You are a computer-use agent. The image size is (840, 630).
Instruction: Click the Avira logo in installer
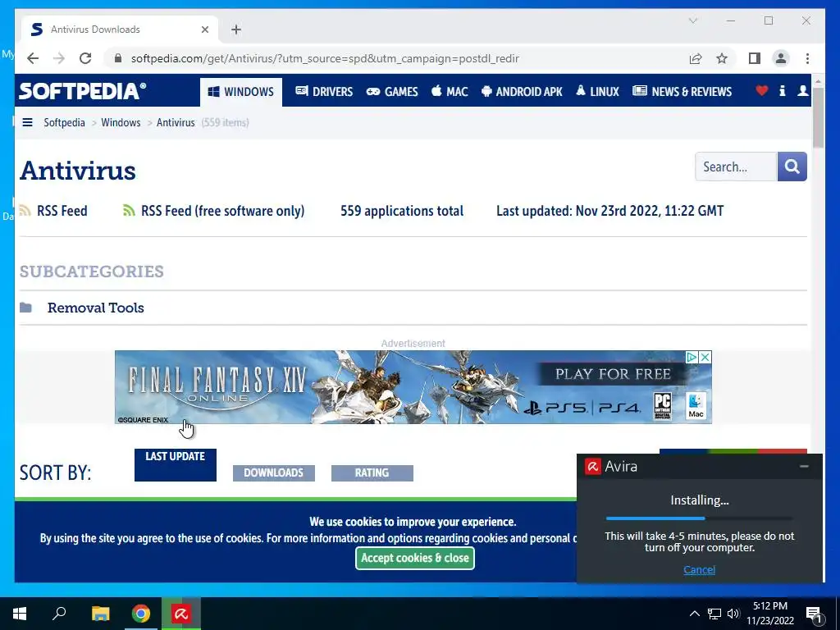tap(592, 467)
